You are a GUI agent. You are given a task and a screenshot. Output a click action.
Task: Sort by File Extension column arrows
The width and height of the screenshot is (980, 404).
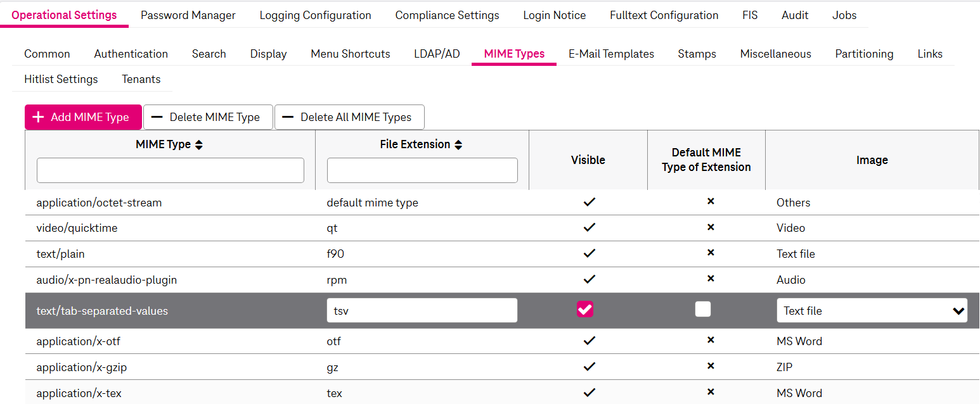[x=458, y=145]
